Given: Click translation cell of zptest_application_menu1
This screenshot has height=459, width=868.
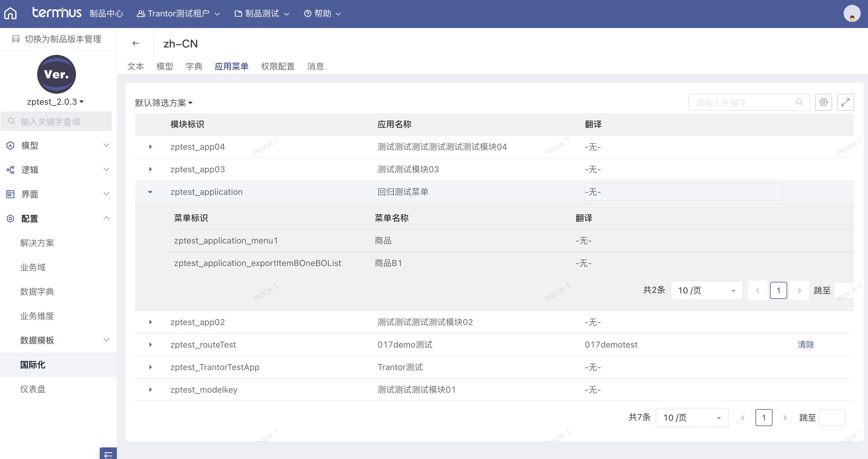Looking at the screenshot, I should click(x=583, y=240).
